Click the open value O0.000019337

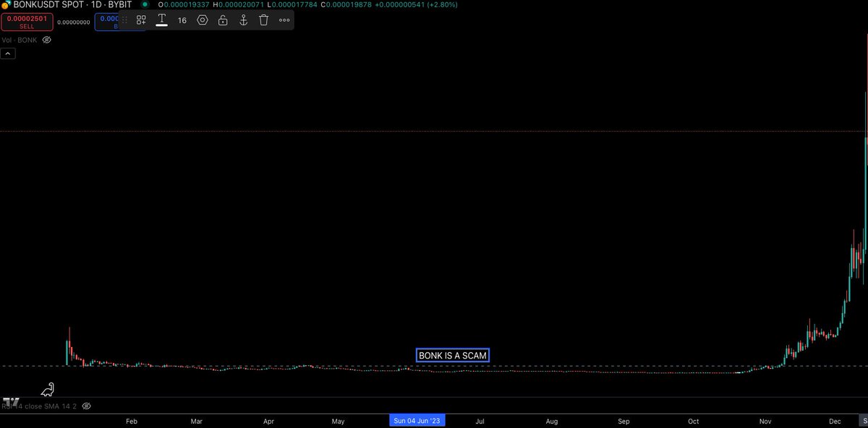coord(185,4)
